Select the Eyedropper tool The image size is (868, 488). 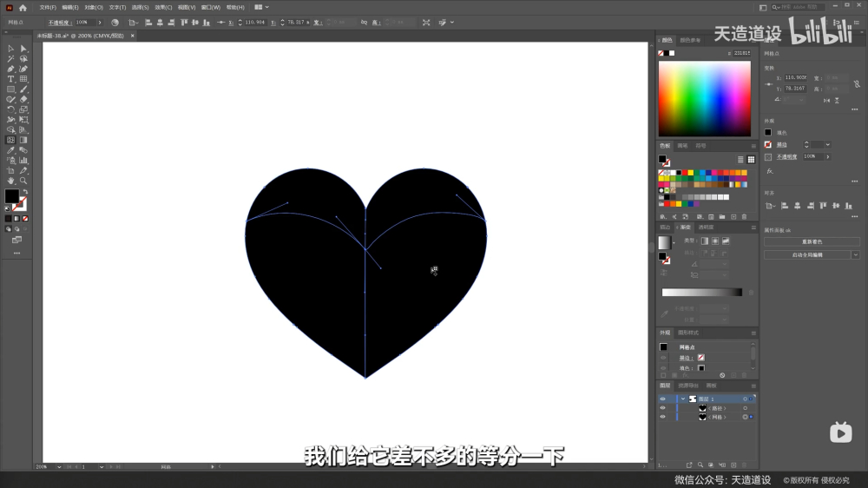pos(10,150)
